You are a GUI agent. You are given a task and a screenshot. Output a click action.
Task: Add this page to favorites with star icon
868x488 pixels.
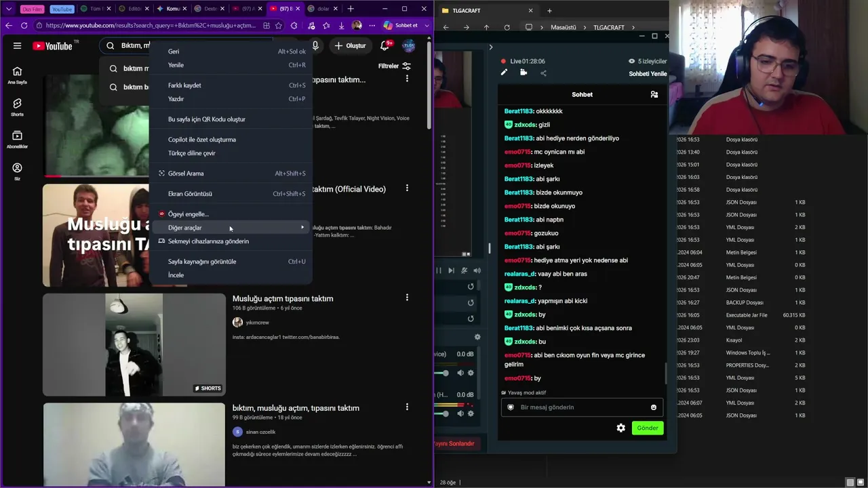point(279,25)
